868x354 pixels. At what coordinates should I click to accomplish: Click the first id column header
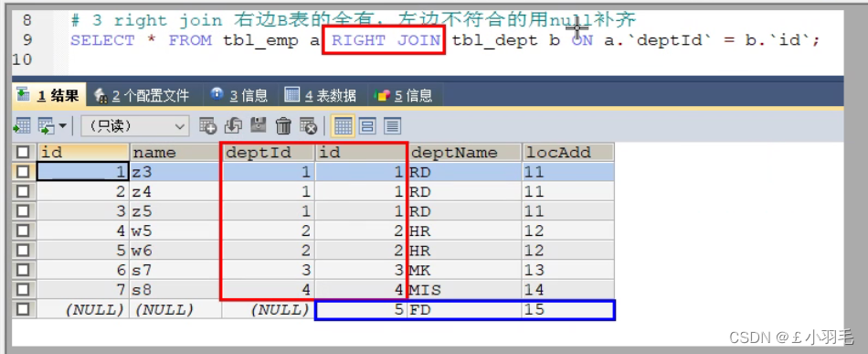point(82,153)
